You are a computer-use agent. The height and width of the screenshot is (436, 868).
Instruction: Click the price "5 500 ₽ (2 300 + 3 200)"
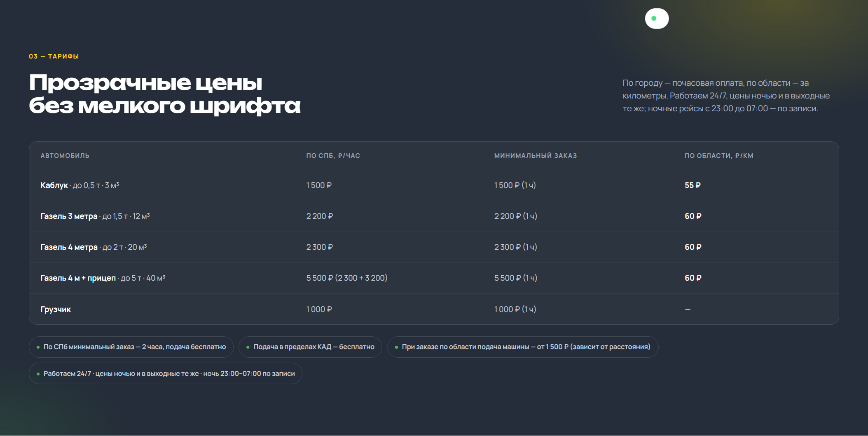(347, 278)
